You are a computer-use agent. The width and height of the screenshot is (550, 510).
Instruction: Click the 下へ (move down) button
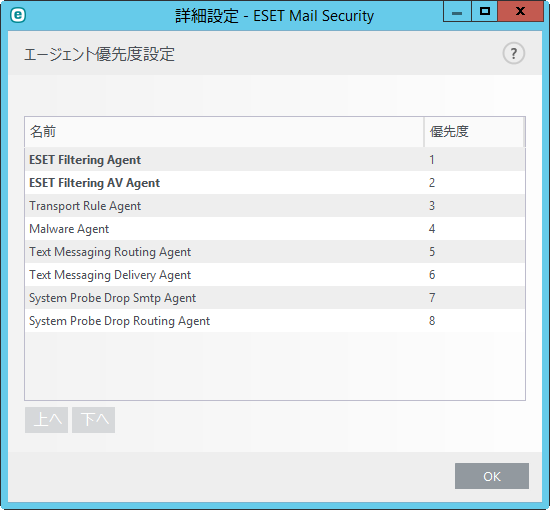(94, 420)
